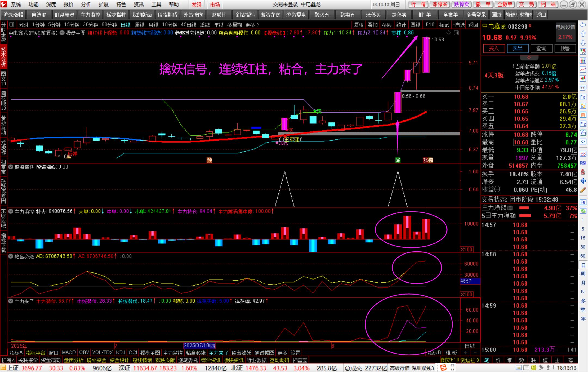Toggle the 复权 option in chart toolbar

click(359, 25)
